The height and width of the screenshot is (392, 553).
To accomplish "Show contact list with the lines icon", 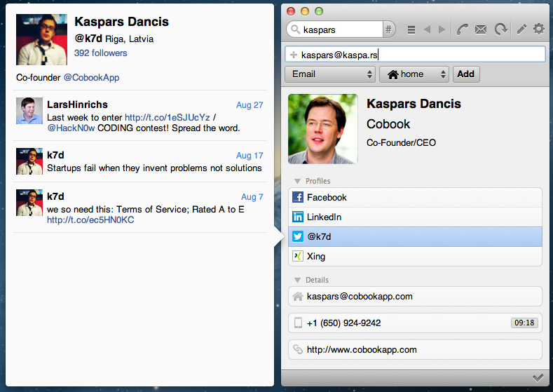I will (x=411, y=29).
